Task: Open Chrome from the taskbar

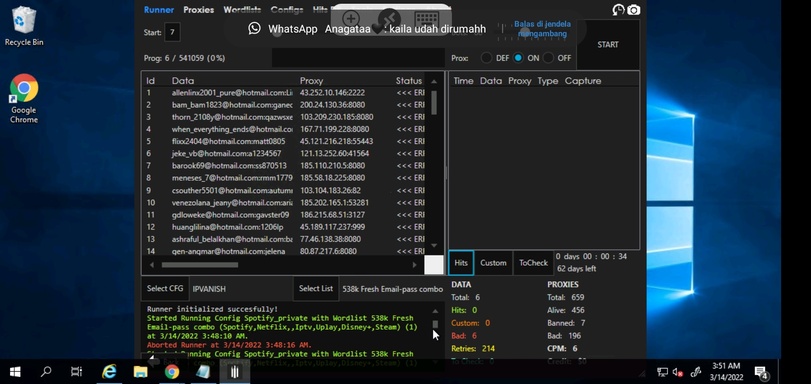Action: point(172,372)
